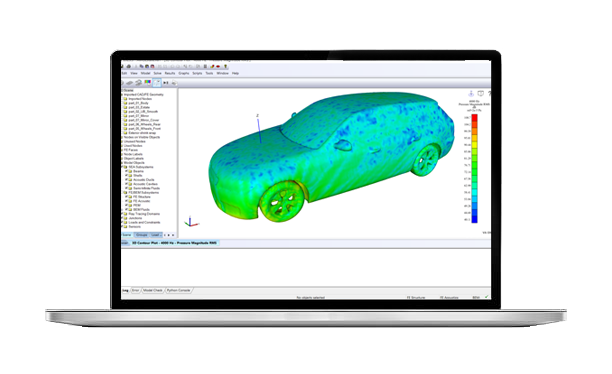Toggle the BEM Fluids checkbox
This screenshot has height=374, width=612.
pyautogui.click(x=126, y=210)
